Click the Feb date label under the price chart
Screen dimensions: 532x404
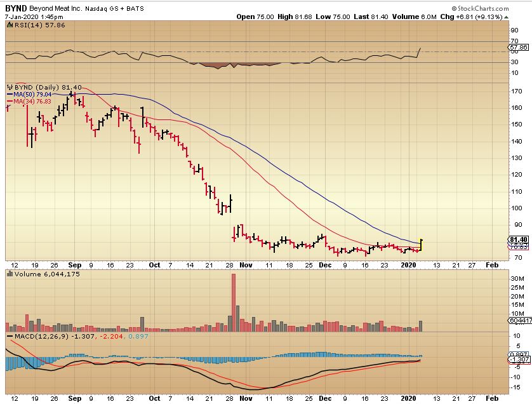pos(492,265)
